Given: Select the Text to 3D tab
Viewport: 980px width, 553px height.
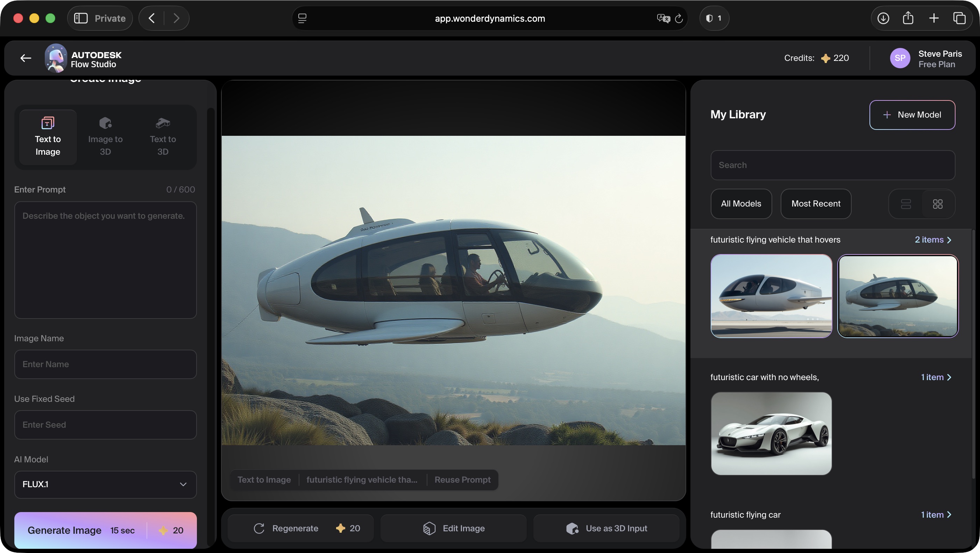Looking at the screenshot, I should [162, 137].
